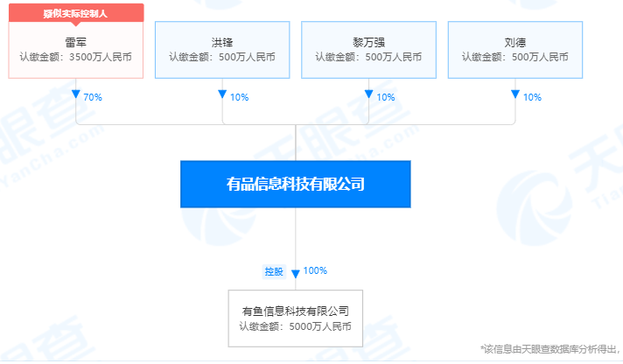Click 洪锋's 认缴金额 500万人民币 text
The image size is (623, 364).
[x=222, y=57]
